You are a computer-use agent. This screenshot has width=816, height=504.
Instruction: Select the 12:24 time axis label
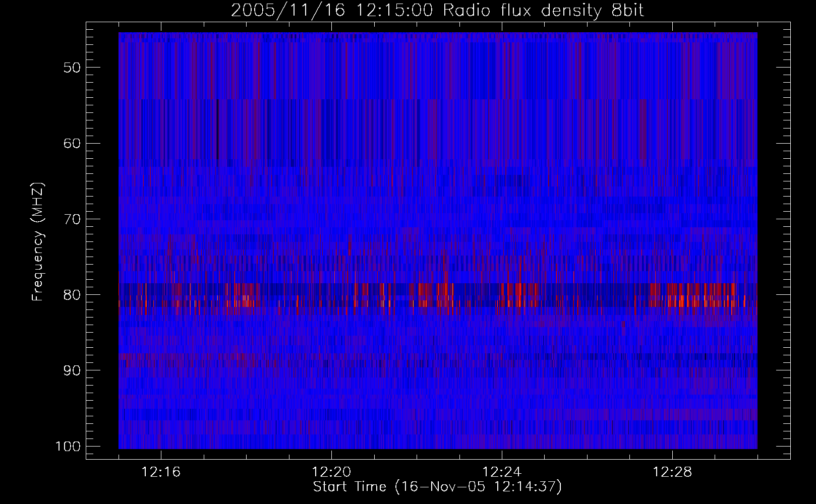(502, 472)
